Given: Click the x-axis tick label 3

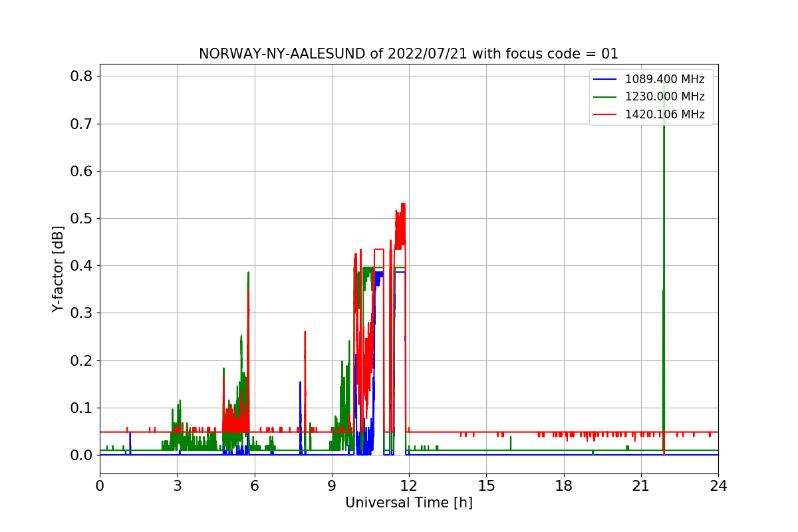Looking at the screenshot, I should coord(177,485).
